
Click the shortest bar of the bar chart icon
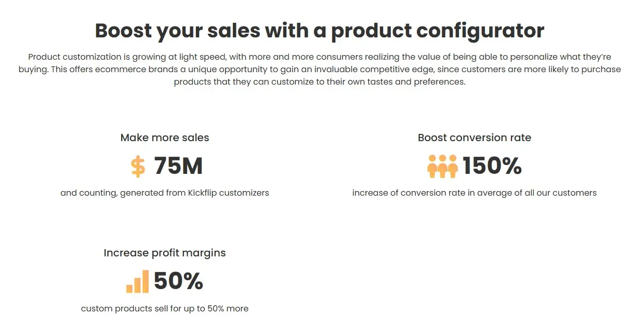(129, 287)
